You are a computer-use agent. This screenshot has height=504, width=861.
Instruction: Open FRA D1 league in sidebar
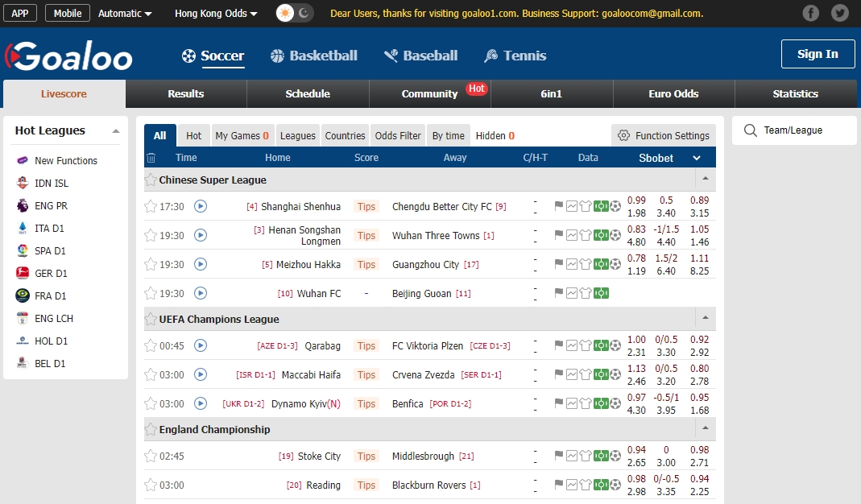pyautogui.click(x=50, y=296)
